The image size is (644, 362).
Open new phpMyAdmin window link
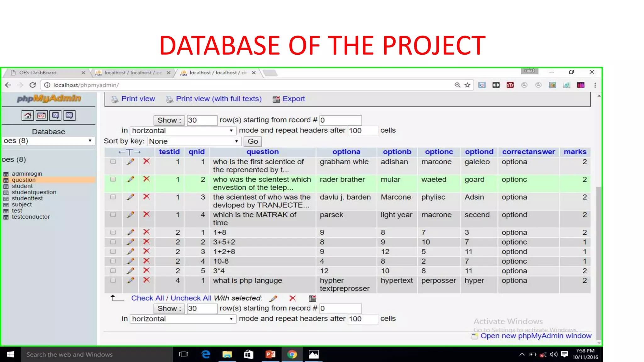(x=536, y=336)
